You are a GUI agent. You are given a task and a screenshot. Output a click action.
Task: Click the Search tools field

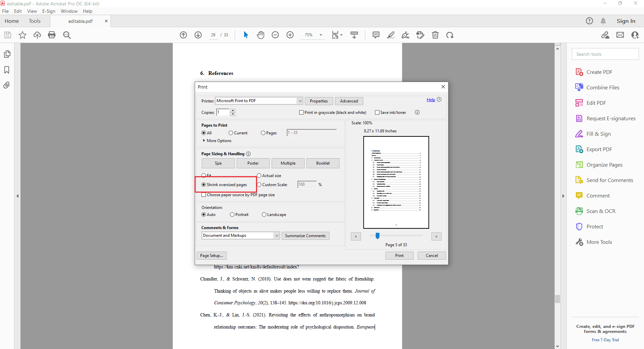[605, 54]
